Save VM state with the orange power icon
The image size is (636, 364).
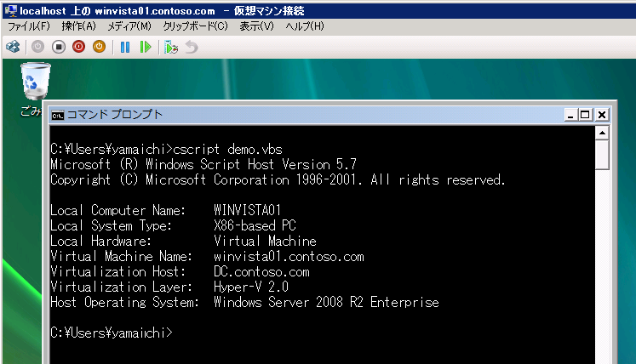[x=99, y=47]
